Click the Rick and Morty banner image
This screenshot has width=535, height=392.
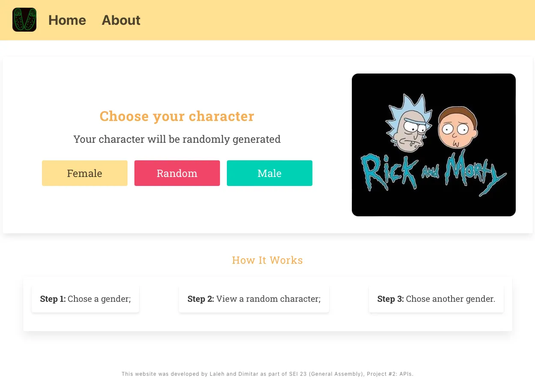click(434, 145)
